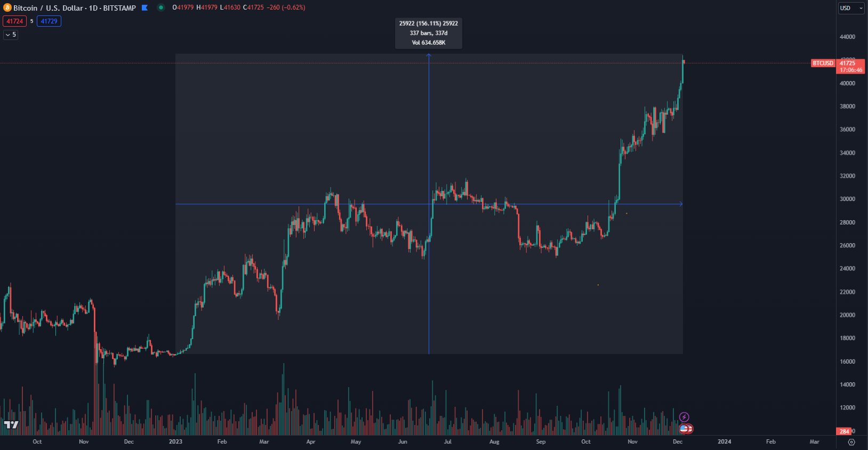Click the TradingView logo

11,424
